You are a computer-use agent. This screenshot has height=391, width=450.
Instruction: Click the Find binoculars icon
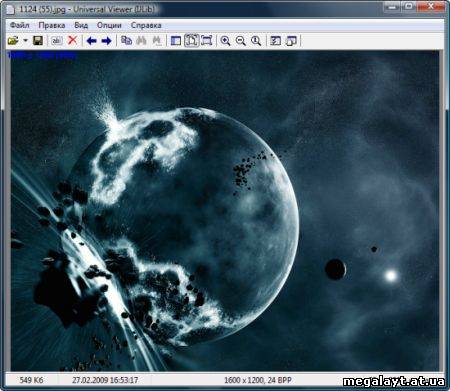[141, 40]
